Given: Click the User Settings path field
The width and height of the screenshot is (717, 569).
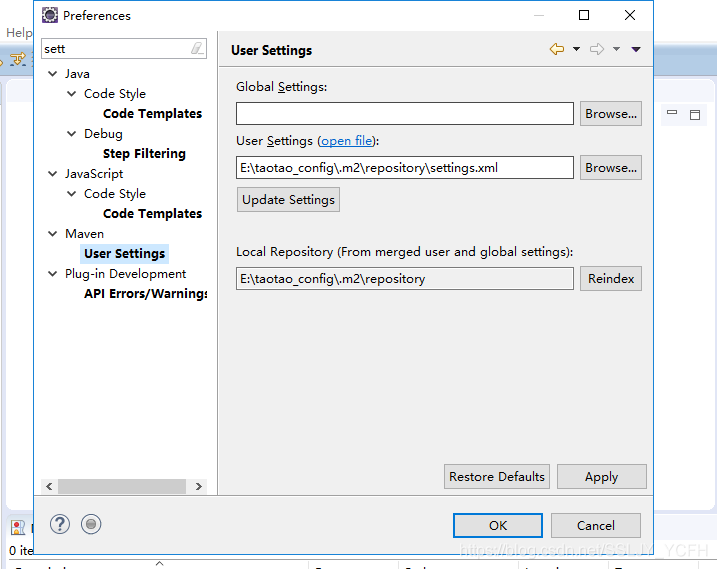Looking at the screenshot, I should pos(405,168).
